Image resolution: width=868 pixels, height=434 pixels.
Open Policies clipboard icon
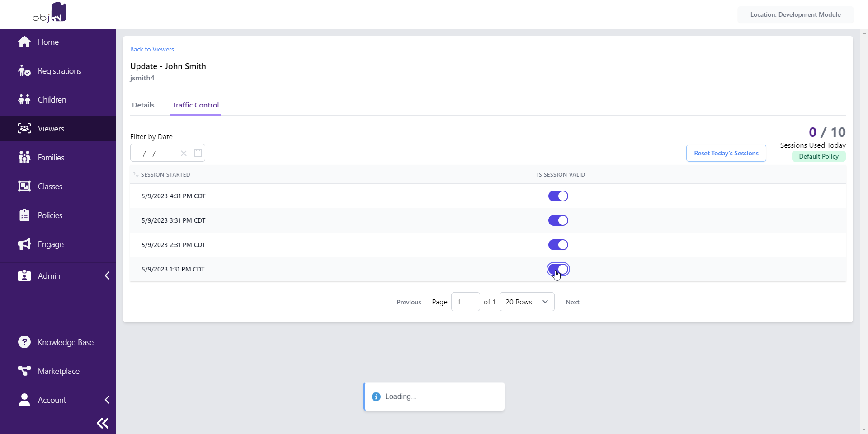[24, 215]
